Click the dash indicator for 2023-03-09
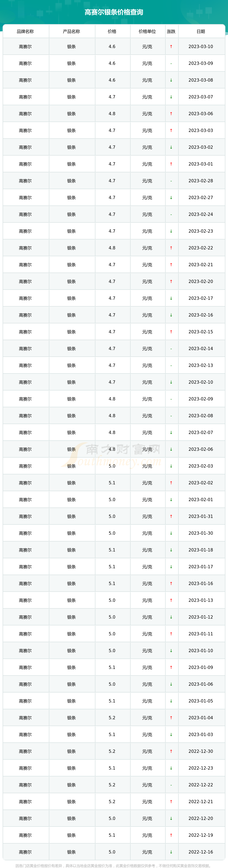 pyautogui.click(x=171, y=63)
